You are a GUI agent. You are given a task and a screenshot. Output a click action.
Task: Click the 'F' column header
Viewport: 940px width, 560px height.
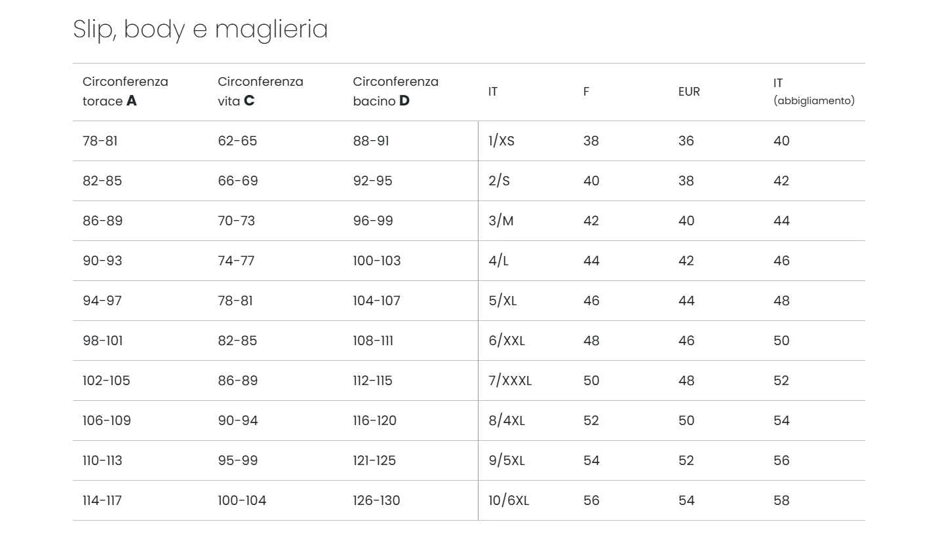tap(586, 92)
